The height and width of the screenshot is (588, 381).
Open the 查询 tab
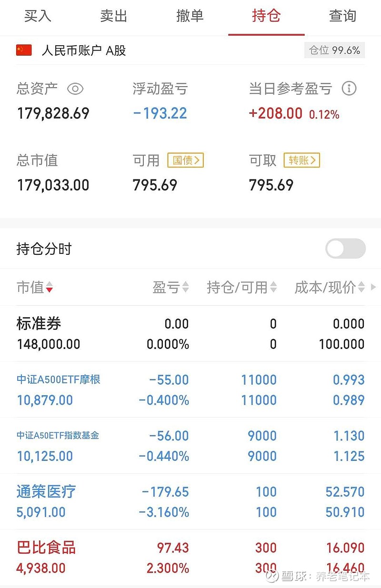(x=343, y=16)
